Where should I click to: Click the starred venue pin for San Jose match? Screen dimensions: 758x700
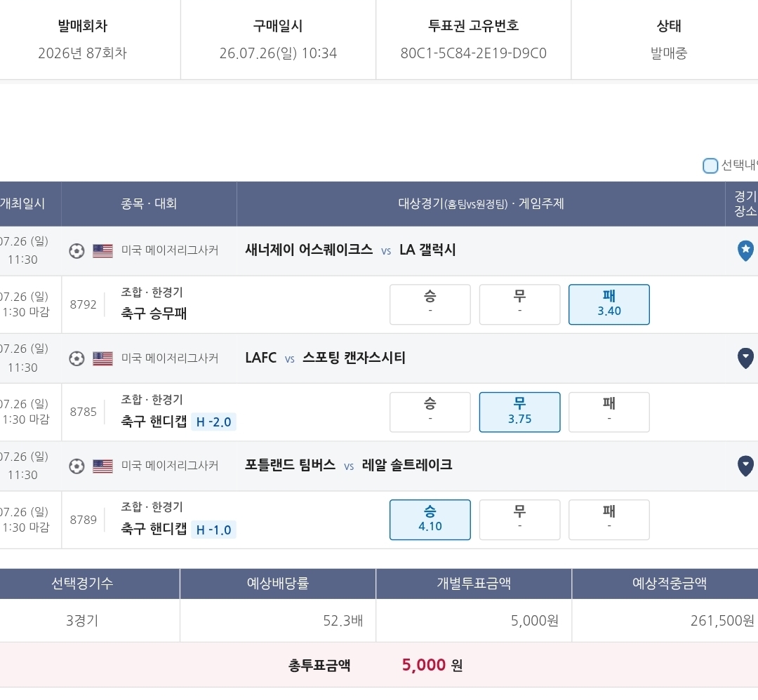pos(745,250)
